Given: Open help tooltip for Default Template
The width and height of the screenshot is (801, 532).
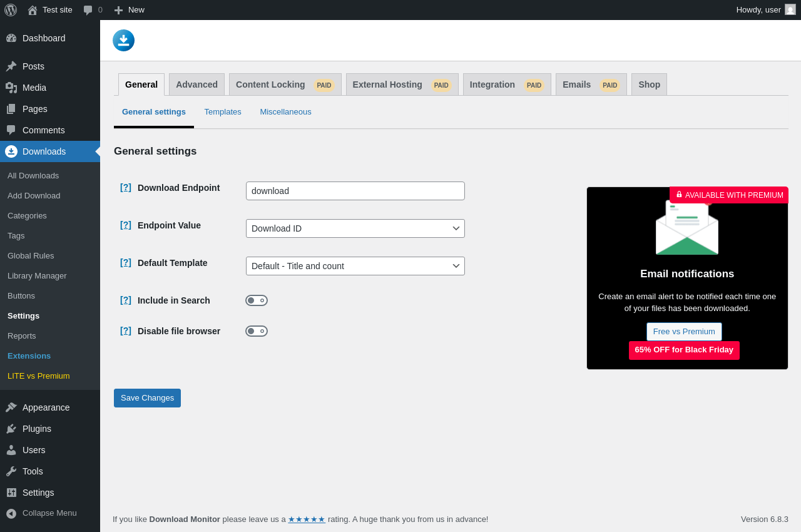Looking at the screenshot, I should 126,262.
